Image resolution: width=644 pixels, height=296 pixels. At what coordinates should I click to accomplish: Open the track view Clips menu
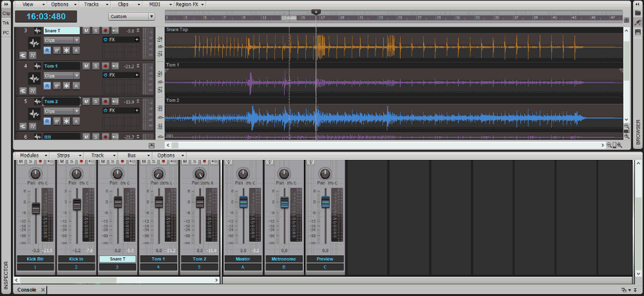pos(126,4)
